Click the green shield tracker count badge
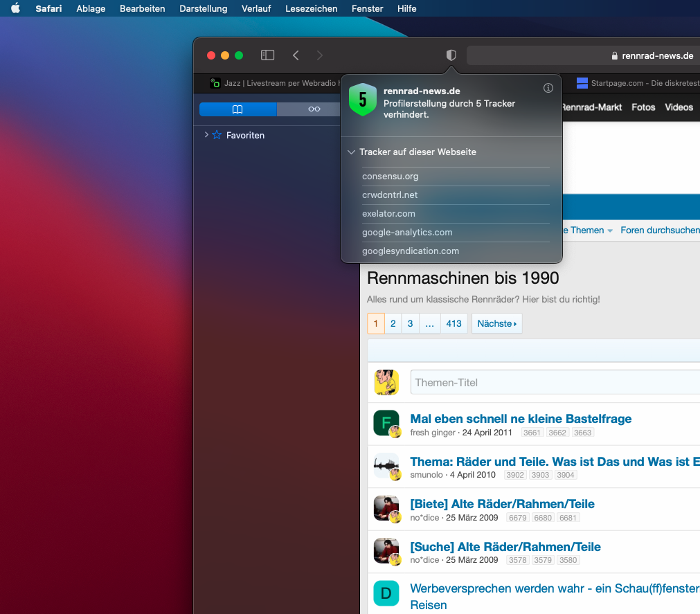 pyautogui.click(x=363, y=100)
